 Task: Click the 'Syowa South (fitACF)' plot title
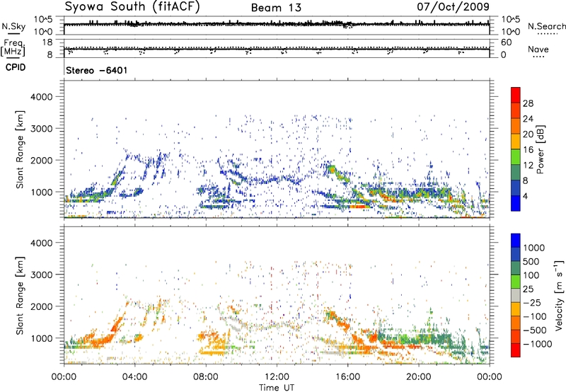tap(132, 7)
